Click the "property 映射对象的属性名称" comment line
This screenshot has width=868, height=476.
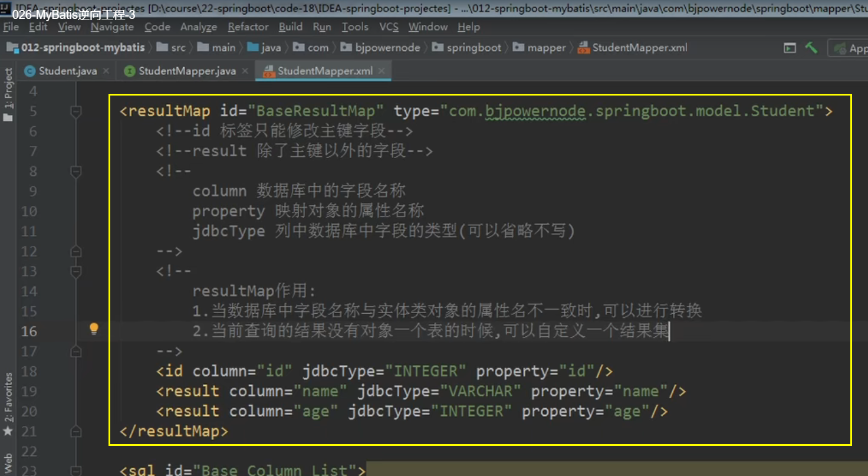(x=308, y=211)
